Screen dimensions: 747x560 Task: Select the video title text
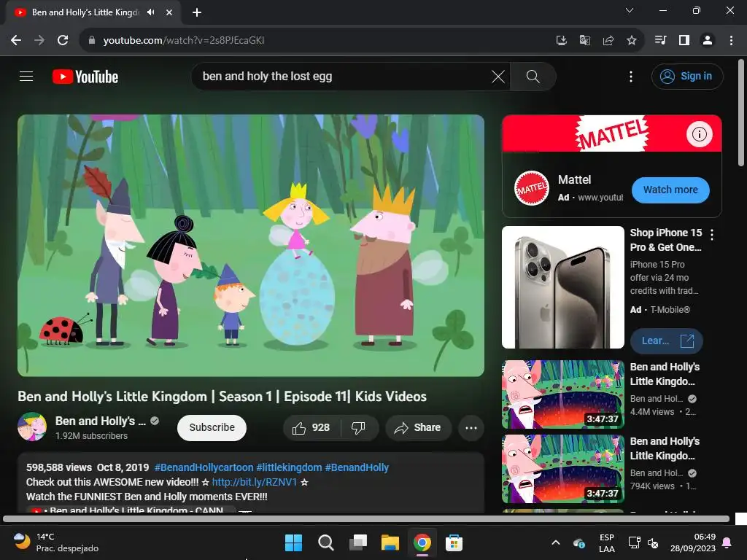point(222,396)
